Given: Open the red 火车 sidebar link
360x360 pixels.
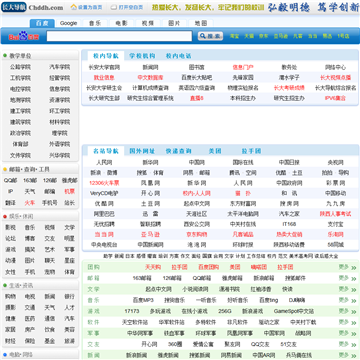Looking at the screenshot, I should [x=30, y=203].
